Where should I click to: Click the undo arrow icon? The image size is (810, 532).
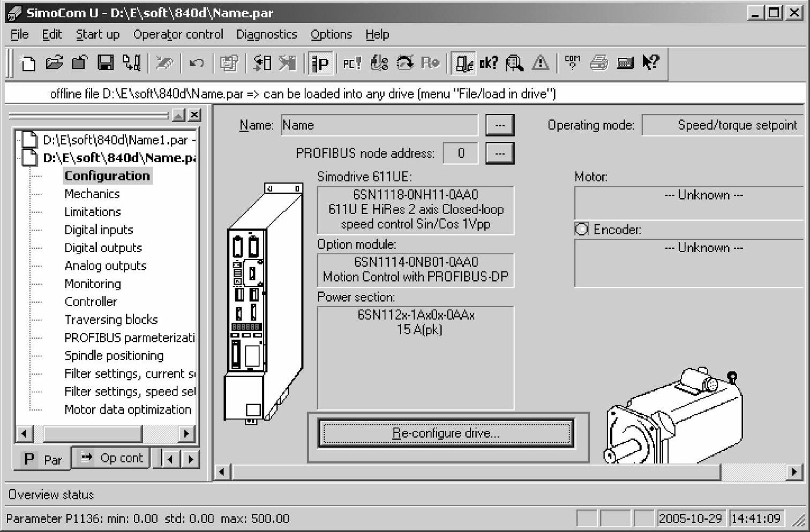pos(196,63)
